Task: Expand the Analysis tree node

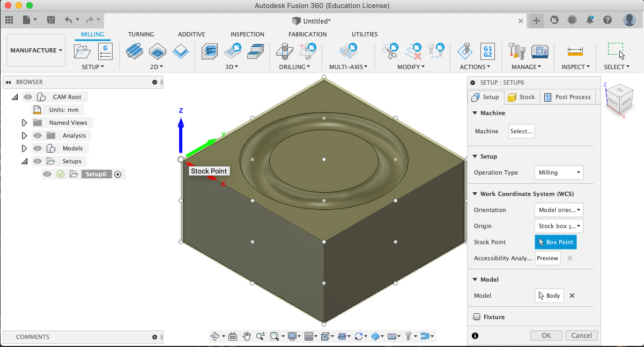Action: (x=24, y=135)
